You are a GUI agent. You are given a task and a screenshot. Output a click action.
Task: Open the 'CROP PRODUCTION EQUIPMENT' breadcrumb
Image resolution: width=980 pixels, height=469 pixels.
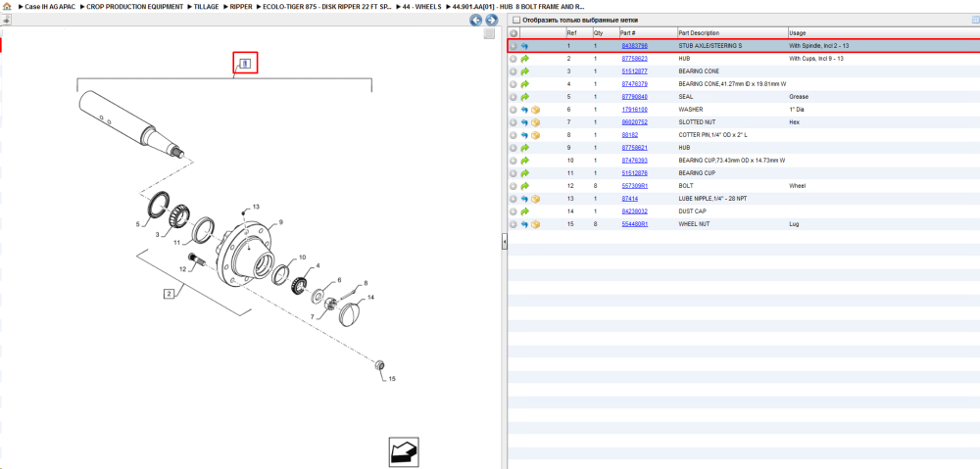(x=135, y=6)
